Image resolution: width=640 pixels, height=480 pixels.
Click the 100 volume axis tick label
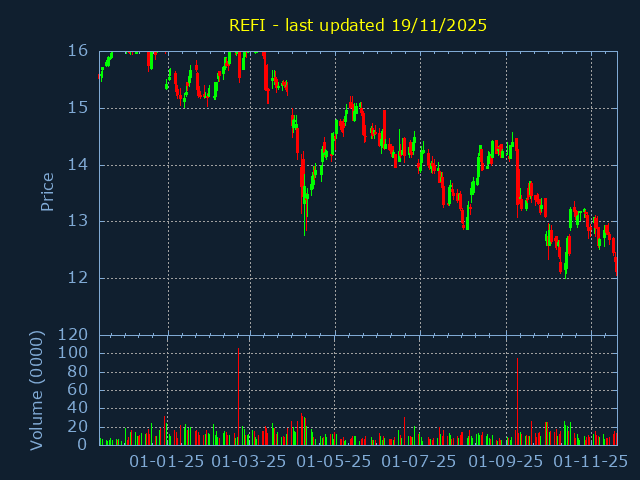[74, 354]
